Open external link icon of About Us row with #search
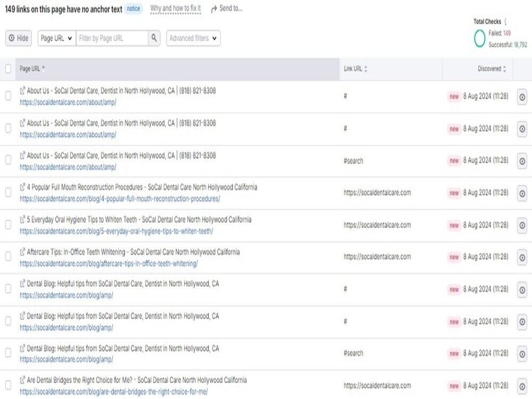 point(22,155)
